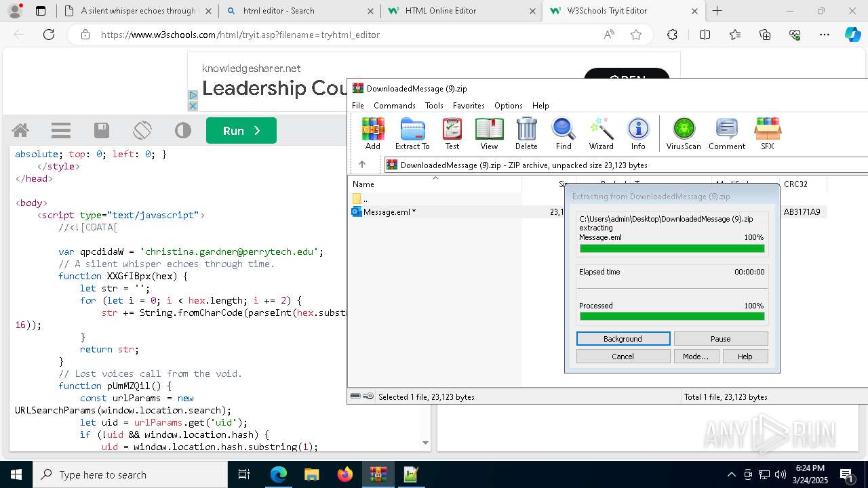The width and height of the screenshot is (868, 488).
Task: Open File Explorer from taskbar
Action: (311, 474)
